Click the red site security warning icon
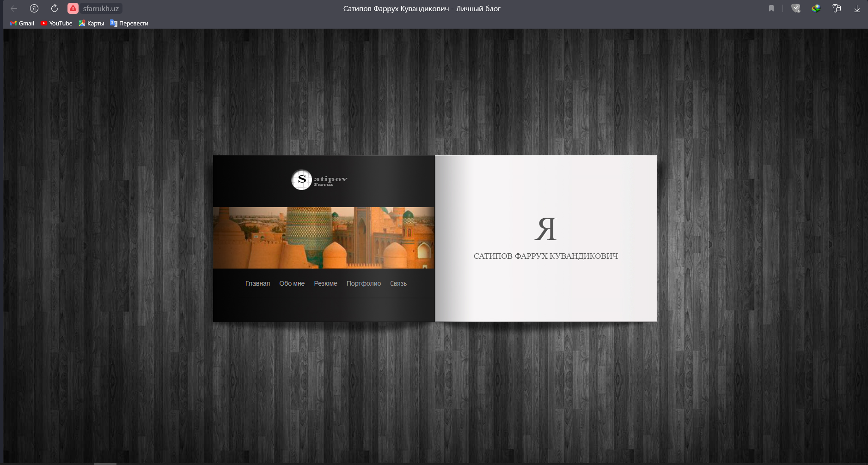Screen dimensions: 868x465 click(x=73, y=8)
